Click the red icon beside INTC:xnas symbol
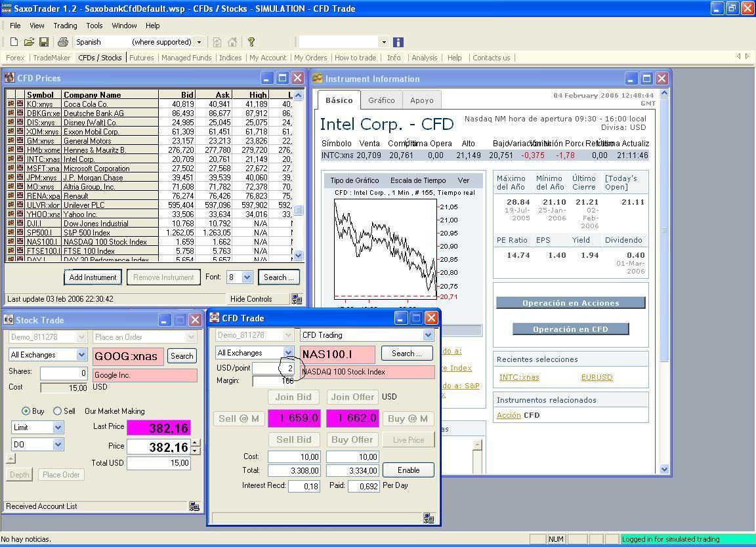This screenshot has width=756, height=547. coord(20,159)
